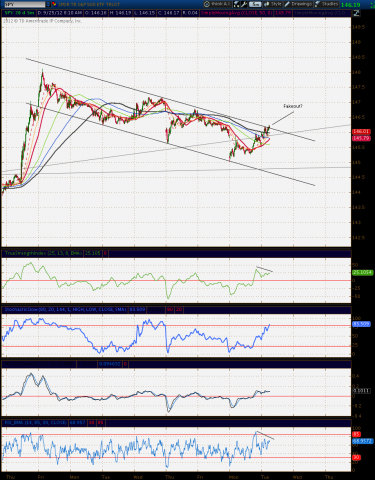The image size is (375, 480).
Task: Open the Studies menu
Action: (327, 4)
